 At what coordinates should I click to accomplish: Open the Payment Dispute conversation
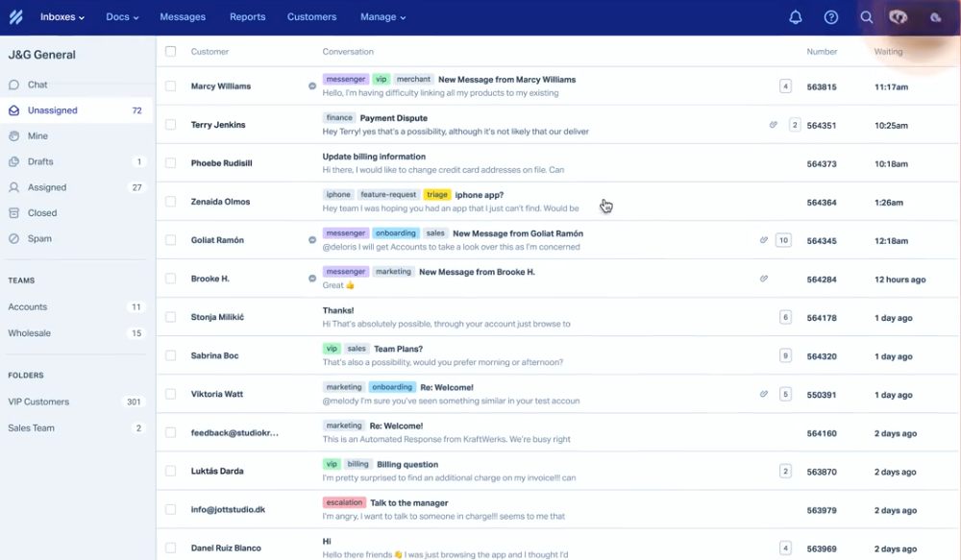(394, 118)
